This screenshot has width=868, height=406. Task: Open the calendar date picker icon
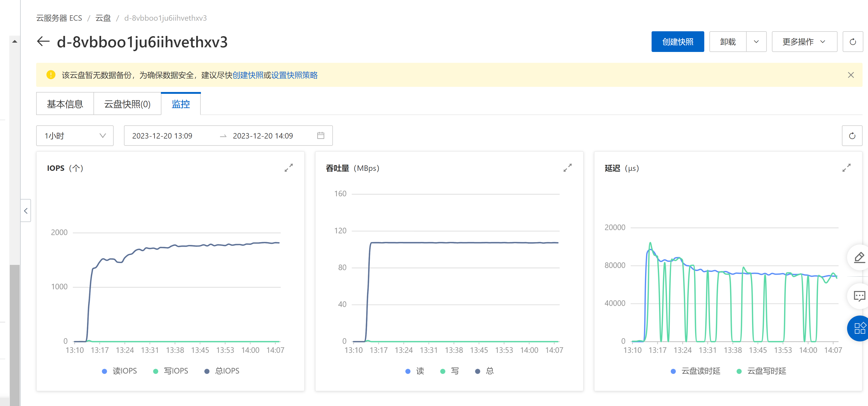coord(320,136)
